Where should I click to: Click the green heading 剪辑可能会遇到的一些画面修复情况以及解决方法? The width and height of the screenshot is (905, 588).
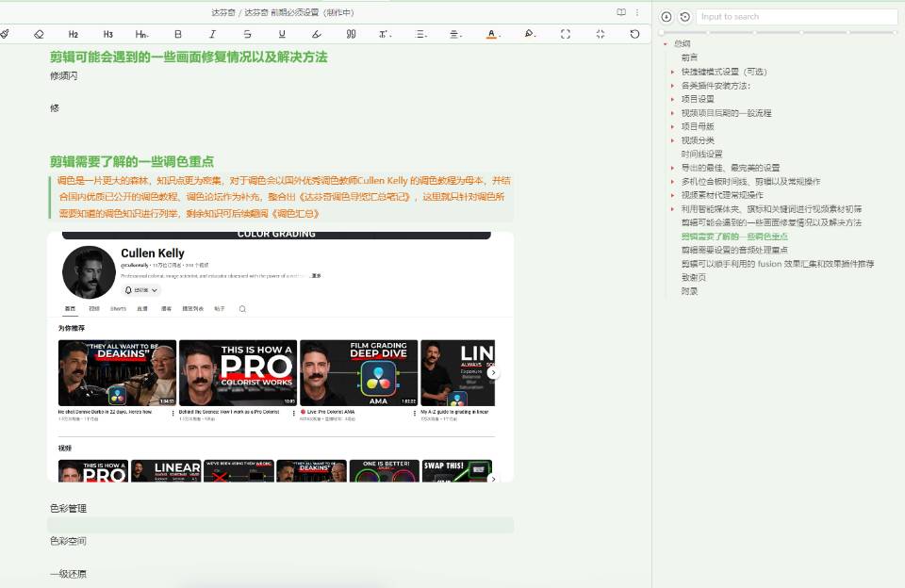click(189, 57)
